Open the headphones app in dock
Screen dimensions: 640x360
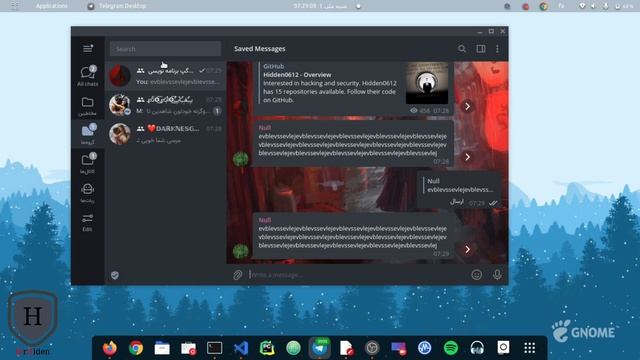477,348
